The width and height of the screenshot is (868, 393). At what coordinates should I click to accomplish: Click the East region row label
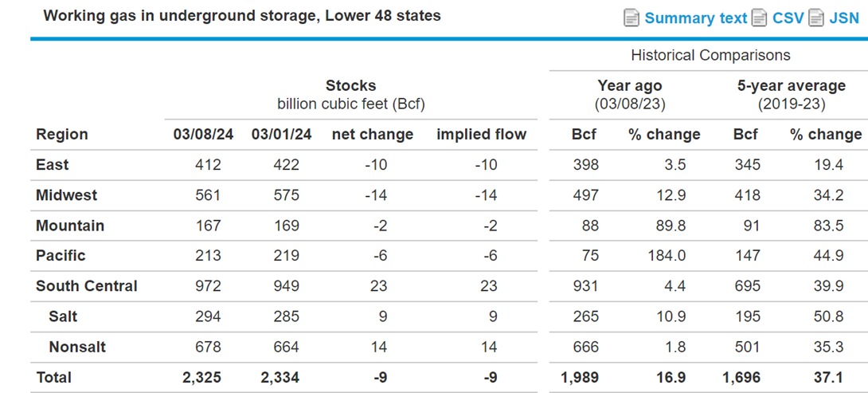coord(53,165)
